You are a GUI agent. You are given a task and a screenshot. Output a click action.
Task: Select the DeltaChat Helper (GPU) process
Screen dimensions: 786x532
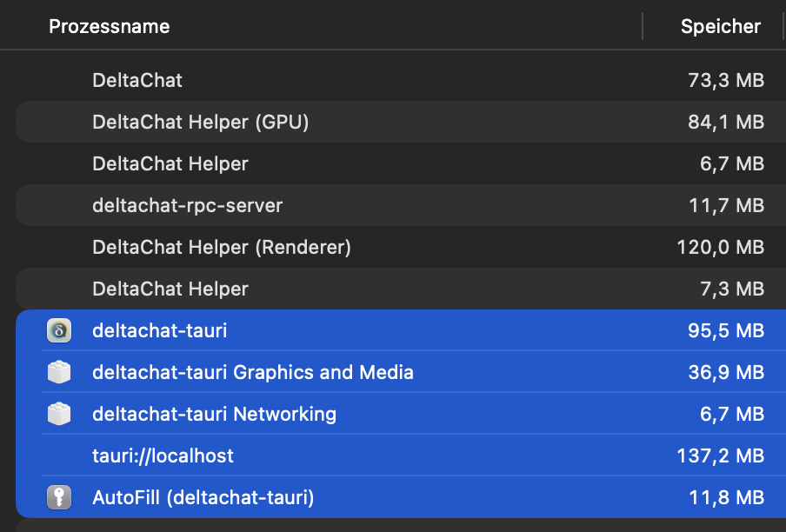point(200,122)
